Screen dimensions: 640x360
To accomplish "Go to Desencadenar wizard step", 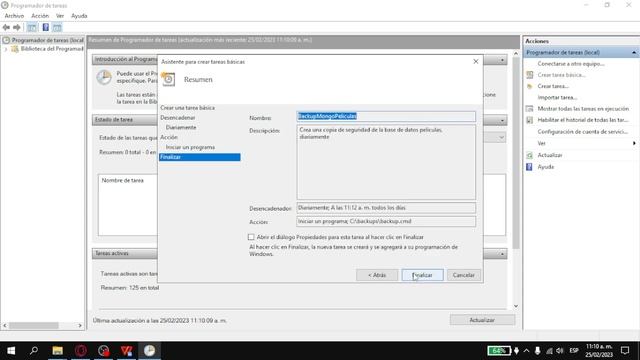I will pos(178,118).
